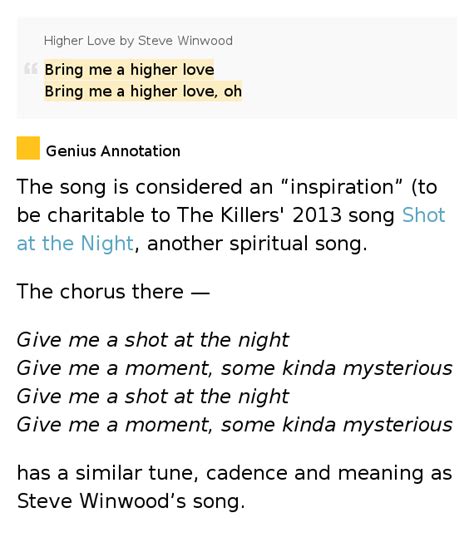This screenshot has height=552, width=474.
Task: Click the gray quotation mark icon
Action: coord(31,68)
